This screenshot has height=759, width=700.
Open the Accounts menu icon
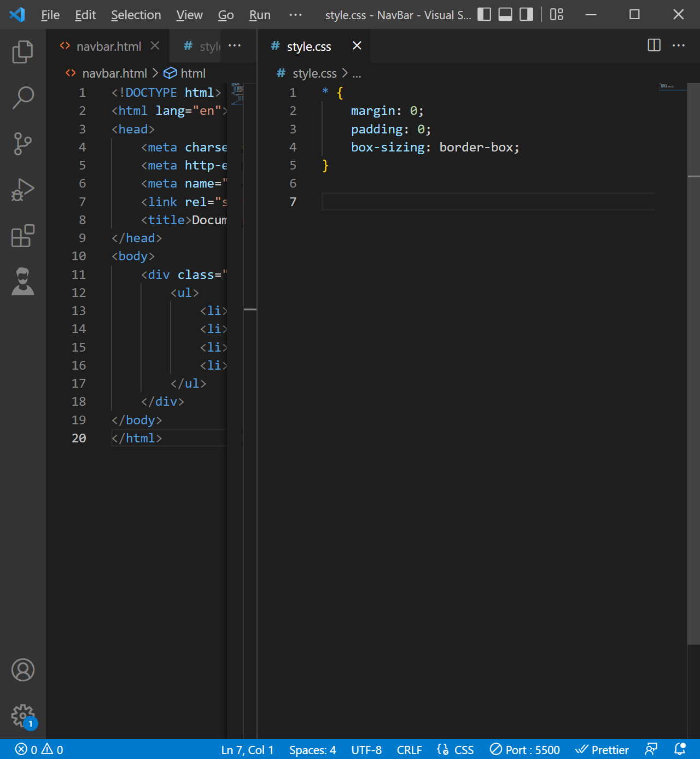(22, 670)
